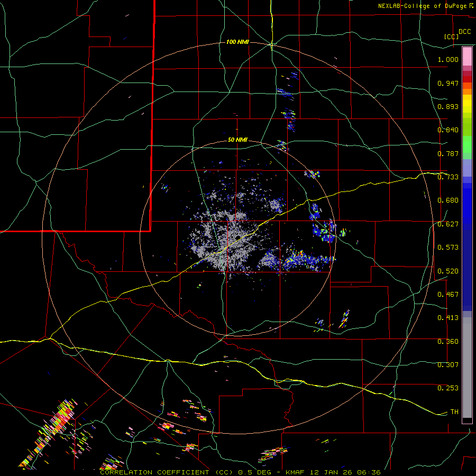476x476 pixels.
Task: Click the DCC product label
Action: pyautogui.click(x=465, y=32)
